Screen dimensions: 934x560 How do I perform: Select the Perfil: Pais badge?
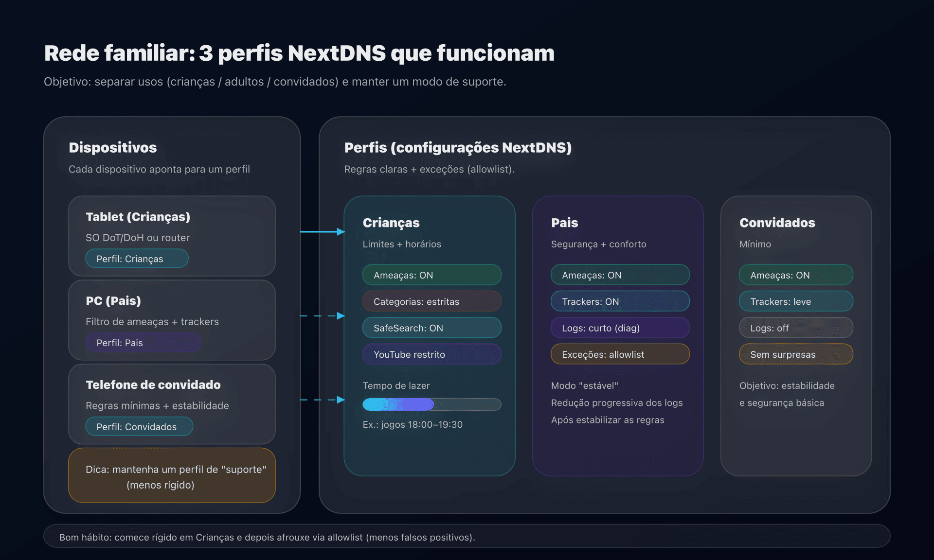(x=143, y=342)
